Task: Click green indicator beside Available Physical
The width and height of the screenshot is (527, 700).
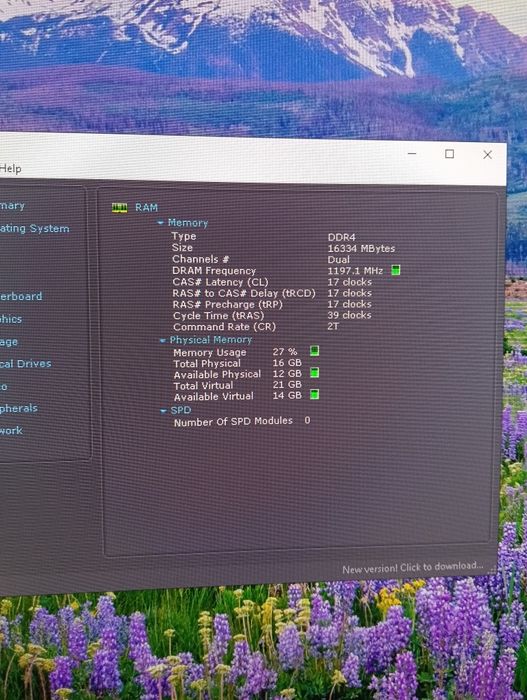Action: point(314,372)
